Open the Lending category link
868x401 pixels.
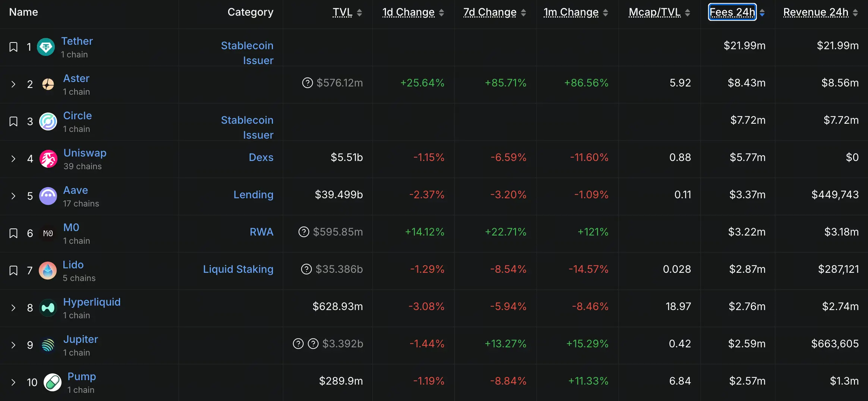pos(254,195)
